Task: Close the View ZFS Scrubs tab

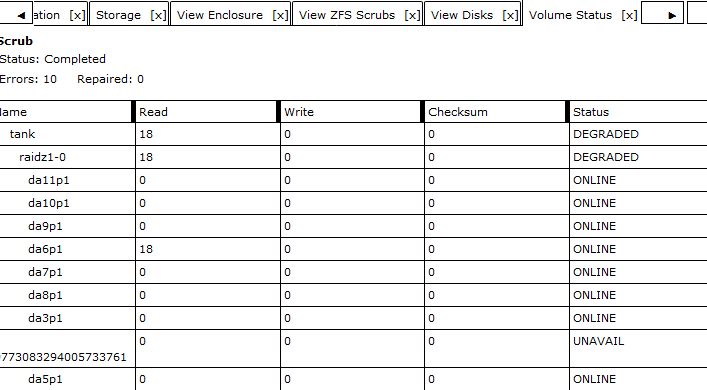Action: pos(412,15)
